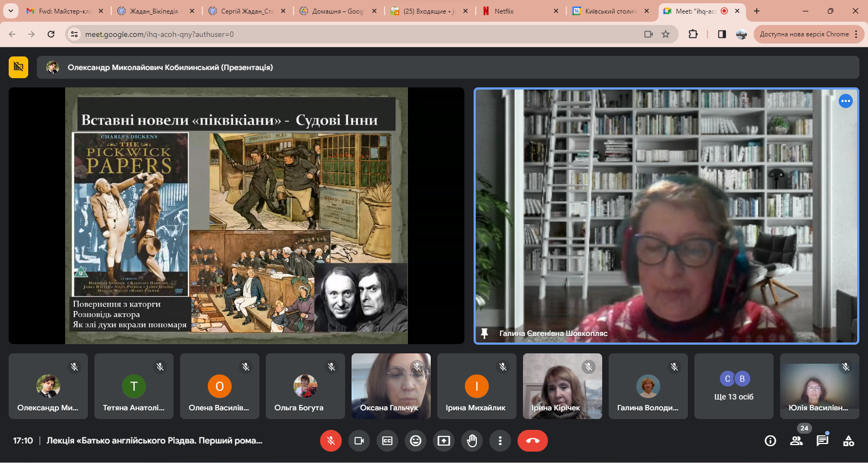868x463 pixels.
Task: Unmute the microphone in the call controls
Action: point(331,441)
